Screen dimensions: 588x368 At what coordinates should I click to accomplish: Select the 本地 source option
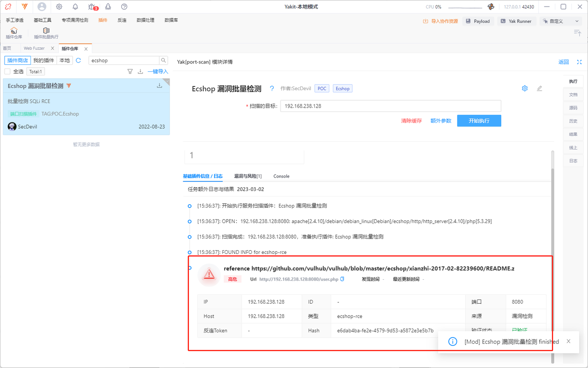tap(65, 60)
